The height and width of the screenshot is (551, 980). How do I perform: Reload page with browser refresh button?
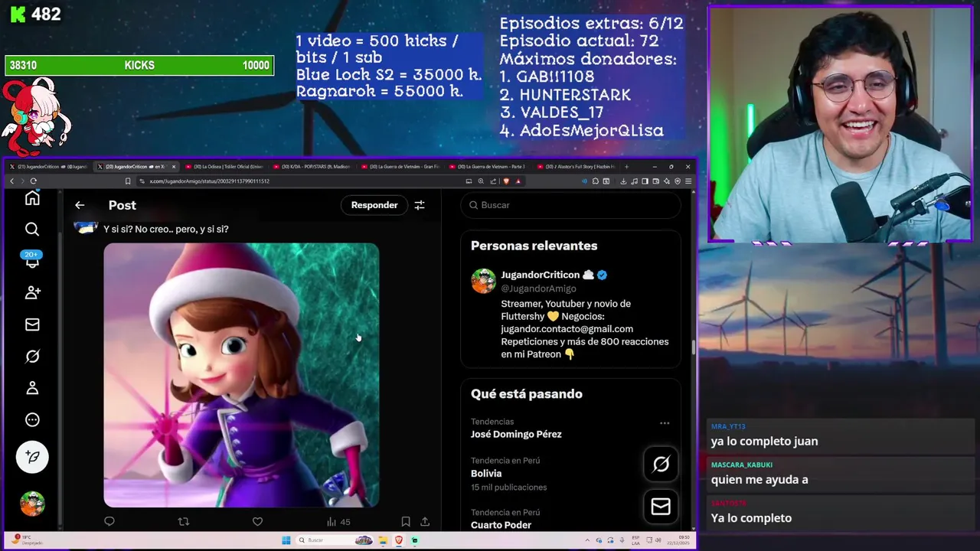tap(33, 181)
